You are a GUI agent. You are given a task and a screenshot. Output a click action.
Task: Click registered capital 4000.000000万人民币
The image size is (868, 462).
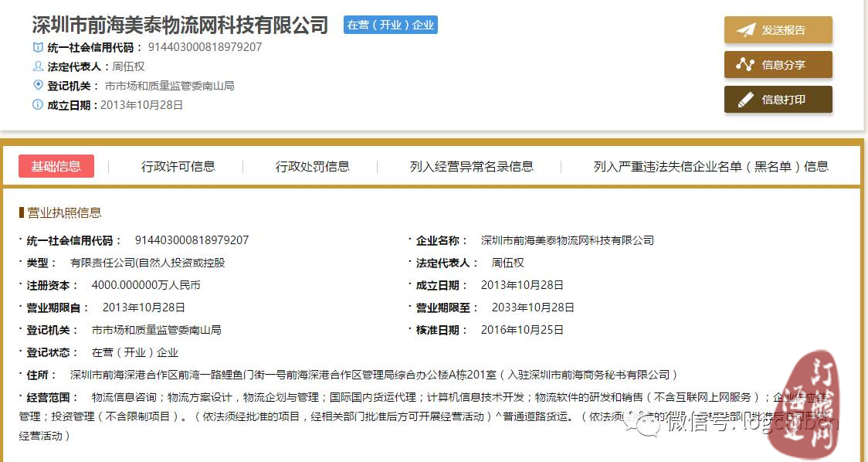(x=146, y=285)
